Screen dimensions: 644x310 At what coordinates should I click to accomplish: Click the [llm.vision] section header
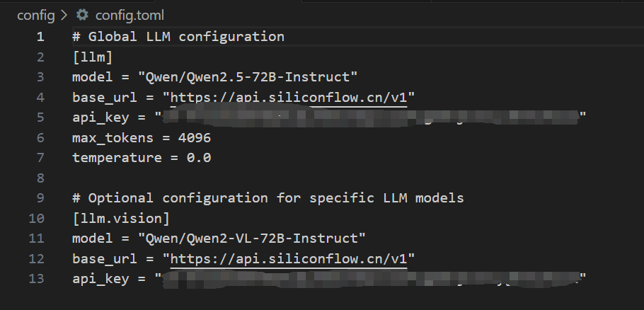coord(121,218)
